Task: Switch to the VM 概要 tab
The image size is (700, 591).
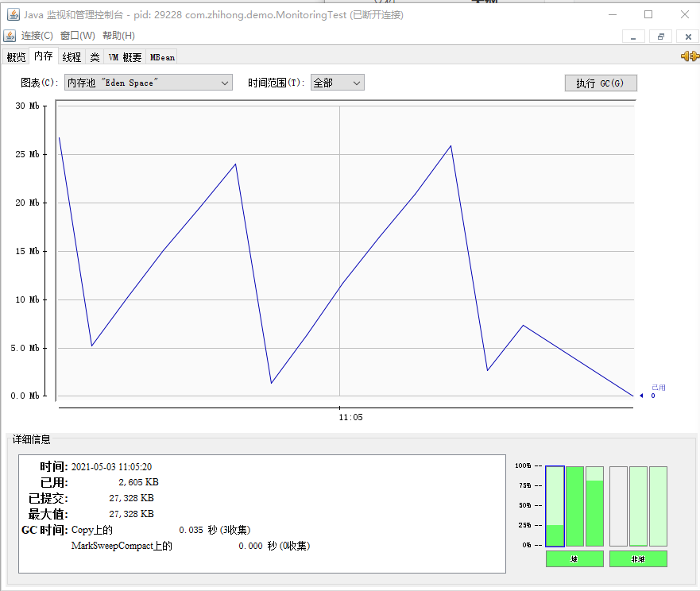Action: click(x=125, y=57)
